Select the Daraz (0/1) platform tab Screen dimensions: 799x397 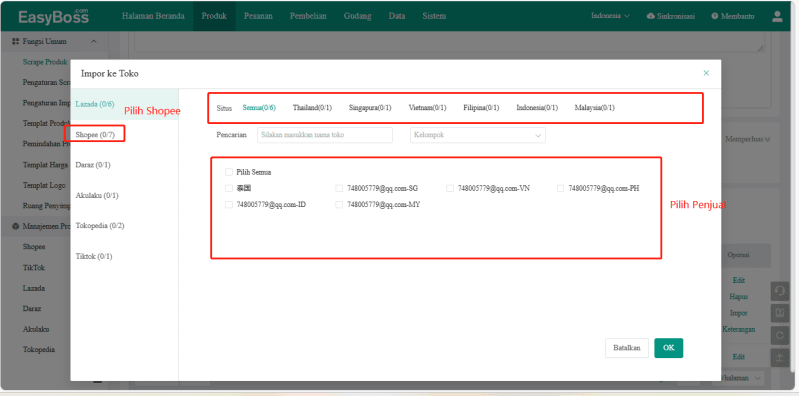[x=93, y=165]
